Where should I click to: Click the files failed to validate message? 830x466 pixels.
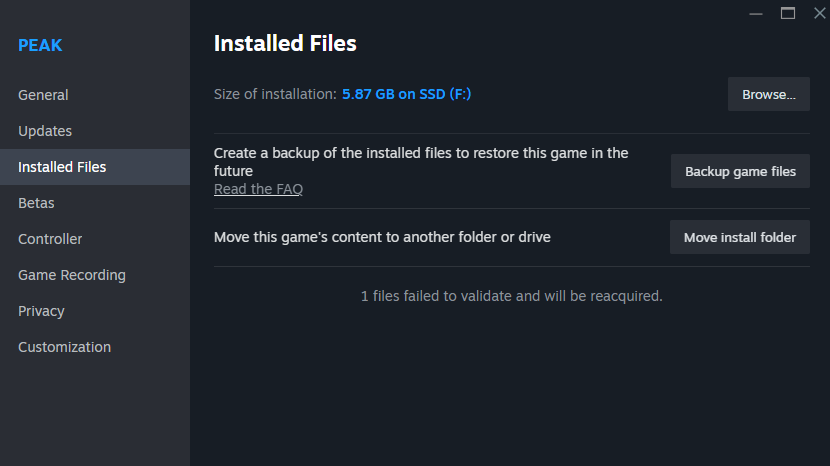click(511, 296)
